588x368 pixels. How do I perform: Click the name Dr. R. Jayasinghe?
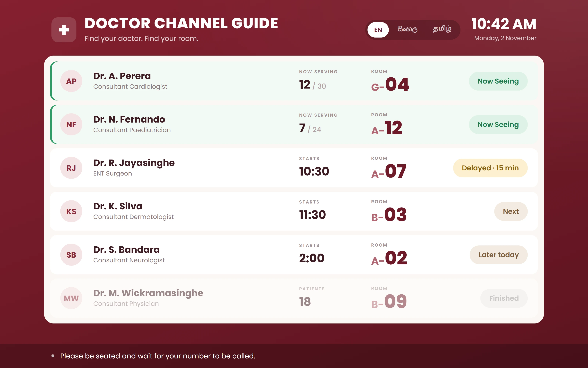[x=134, y=163]
